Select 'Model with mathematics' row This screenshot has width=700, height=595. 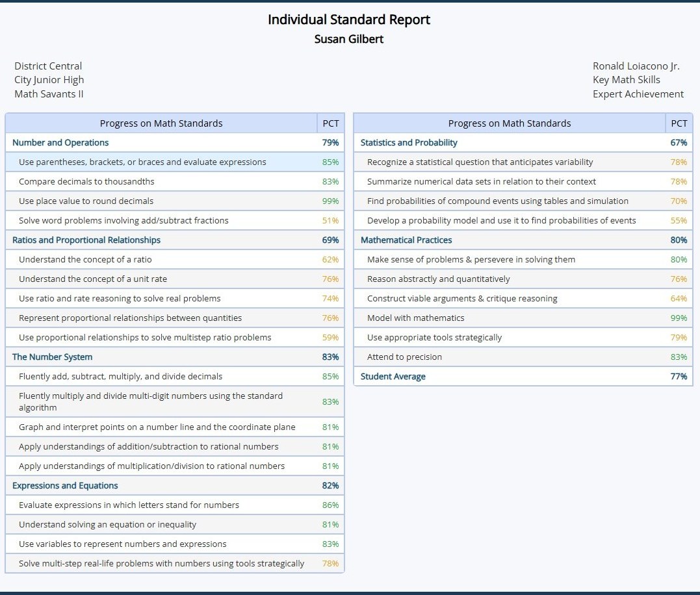[x=523, y=318]
